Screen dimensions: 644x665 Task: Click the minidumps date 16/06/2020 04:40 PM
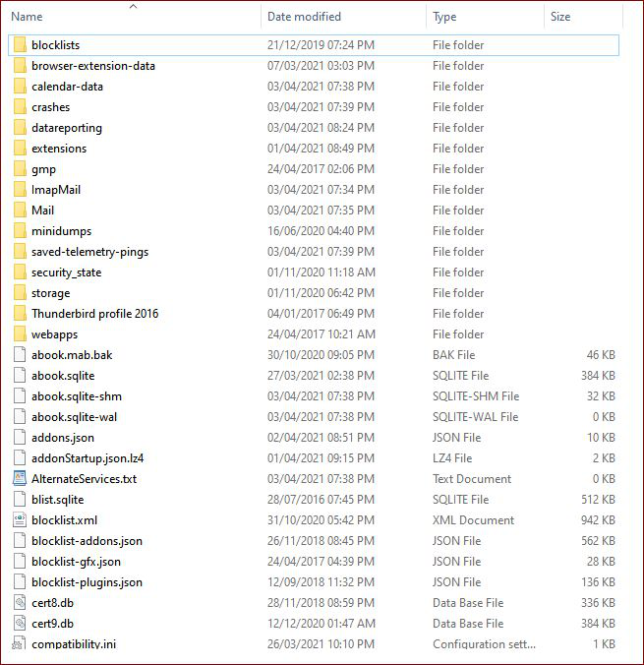pyautogui.click(x=321, y=231)
